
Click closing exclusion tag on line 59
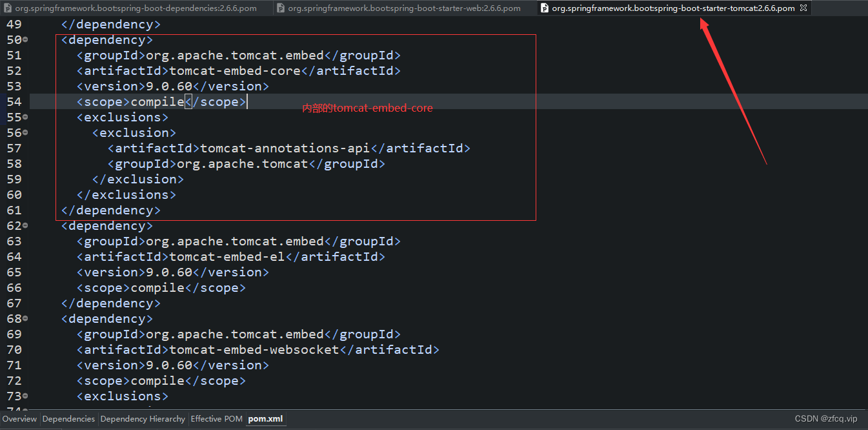coord(138,179)
